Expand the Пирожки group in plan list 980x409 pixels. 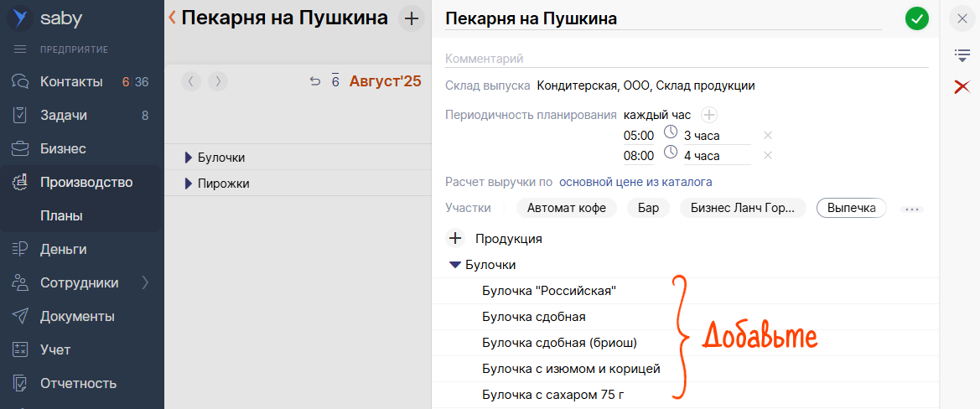coord(189,184)
